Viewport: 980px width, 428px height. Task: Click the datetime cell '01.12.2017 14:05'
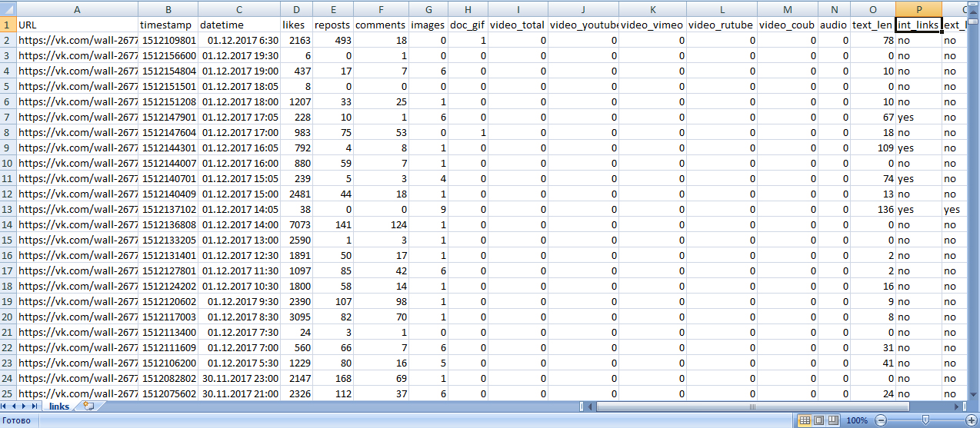(x=238, y=209)
